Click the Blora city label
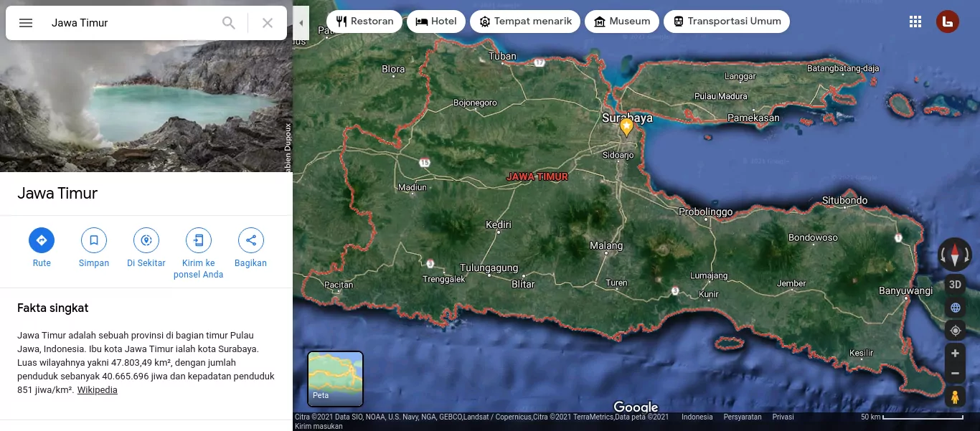This screenshot has width=980, height=431. pos(393,70)
